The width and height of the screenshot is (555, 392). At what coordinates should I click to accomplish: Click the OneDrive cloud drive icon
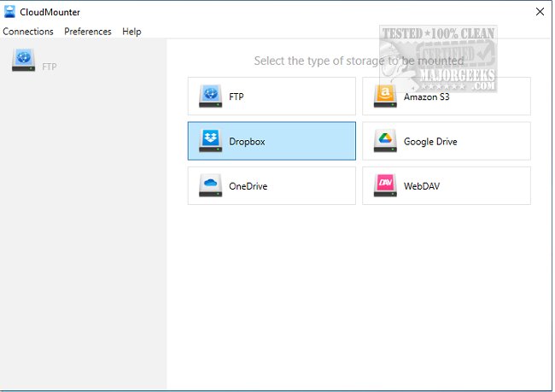[x=210, y=185]
